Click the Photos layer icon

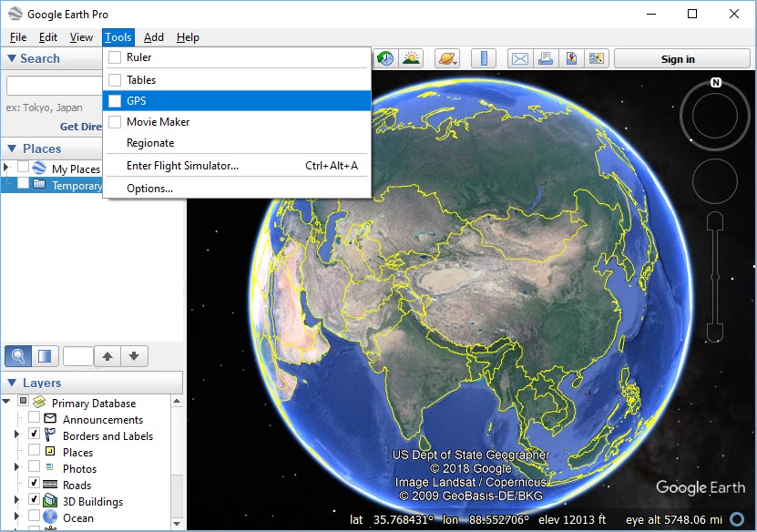click(49, 466)
